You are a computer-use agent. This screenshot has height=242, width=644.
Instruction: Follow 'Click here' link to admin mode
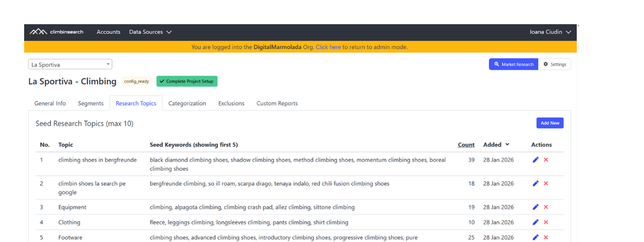(328, 47)
